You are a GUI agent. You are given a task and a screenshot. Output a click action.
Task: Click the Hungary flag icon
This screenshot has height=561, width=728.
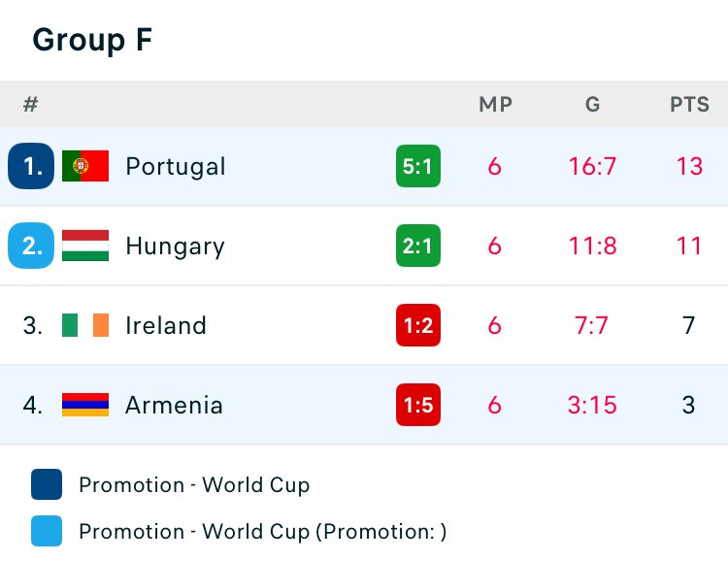pos(85,246)
